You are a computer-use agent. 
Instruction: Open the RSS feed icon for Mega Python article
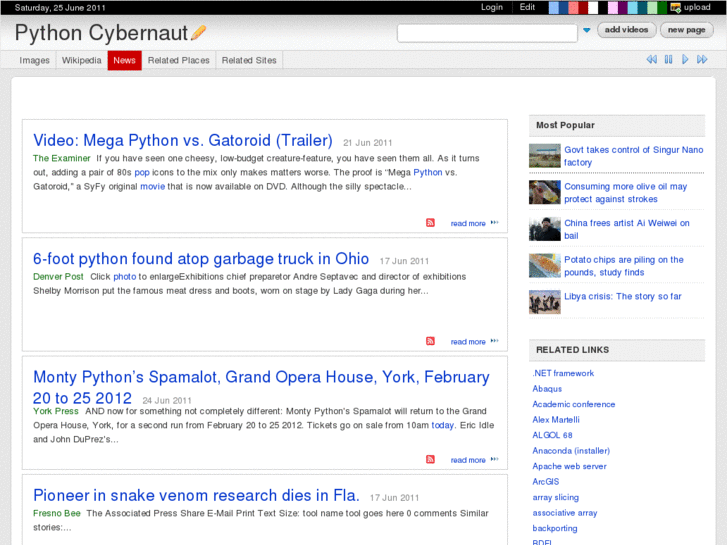click(430, 223)
